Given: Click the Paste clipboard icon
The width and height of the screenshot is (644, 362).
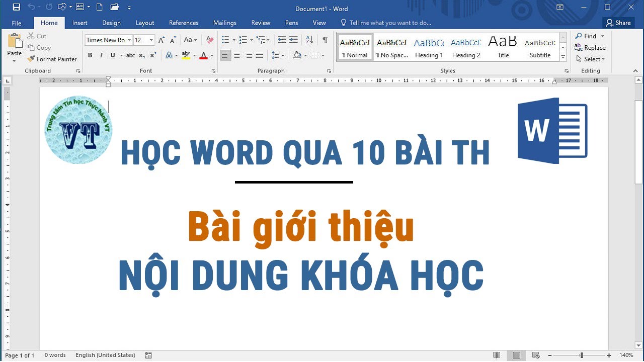Looking at the screenshot, I should pyautogui.click(x=15, y=41).
